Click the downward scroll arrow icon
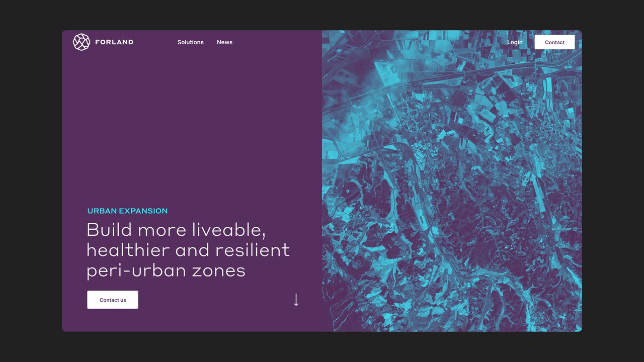The height and width of the screenshot is (362, 644). (296, 300)
